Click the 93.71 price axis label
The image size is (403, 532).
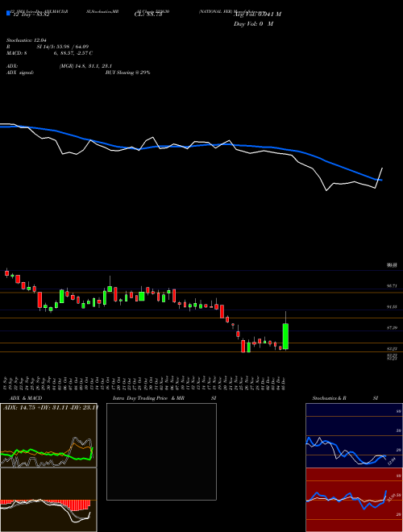pyautogui.click(x=392, y=286)
